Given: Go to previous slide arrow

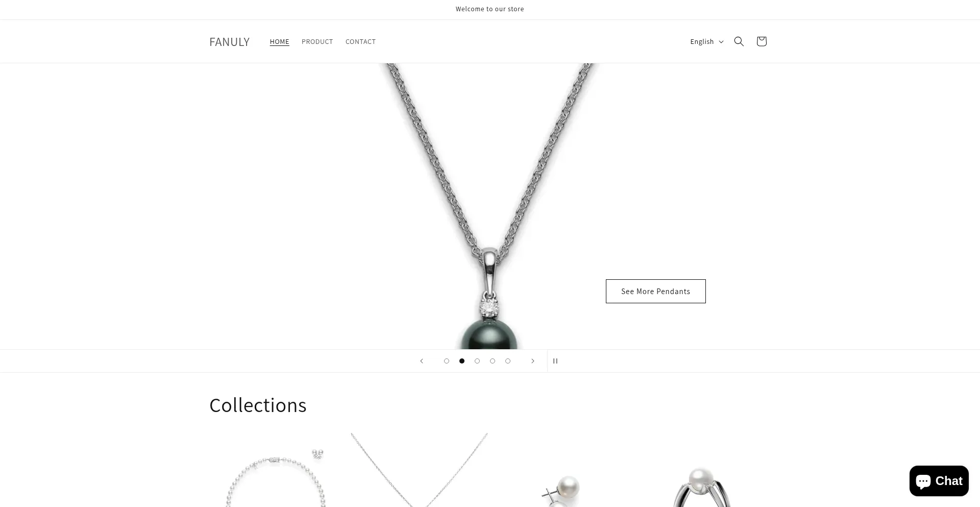Looking at the screenshot, I should coord(422,361).
